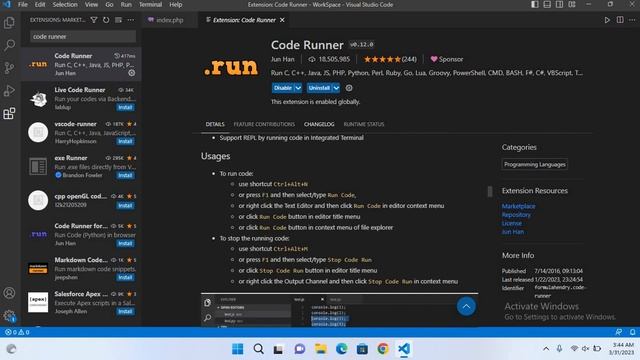Click the Disable button
Image resolution: width=640 pixels, height=360 pixels.
pyautogui.click(x=283, y=88)
